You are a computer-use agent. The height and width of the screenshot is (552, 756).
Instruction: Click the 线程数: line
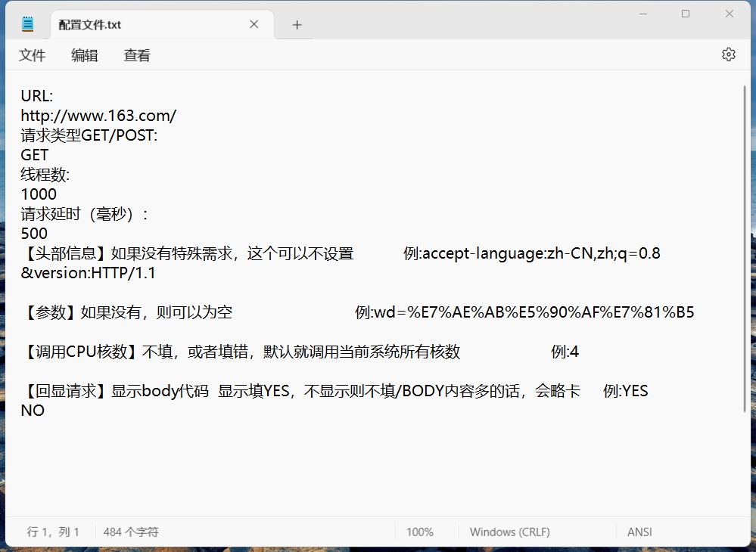click(x=45, y=175)
